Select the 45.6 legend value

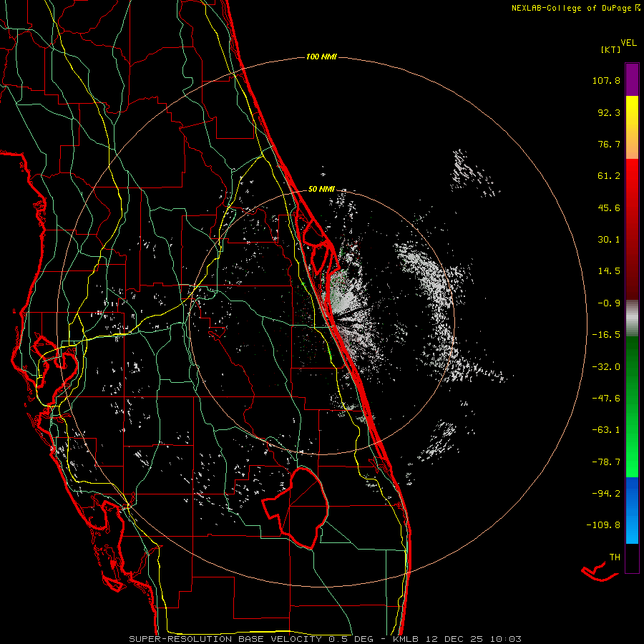pos(609,208)
